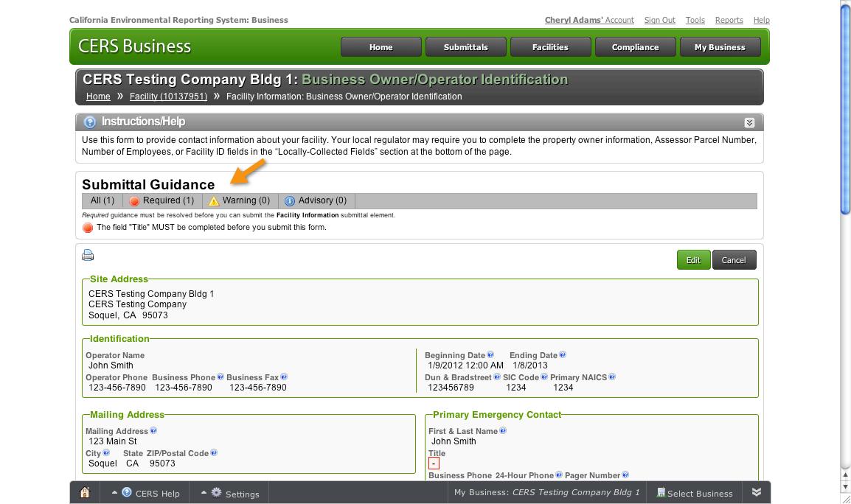Click help icon beside ZIP/Postal Code
This screenshot has height=504, width=851.
coord(214,452)
